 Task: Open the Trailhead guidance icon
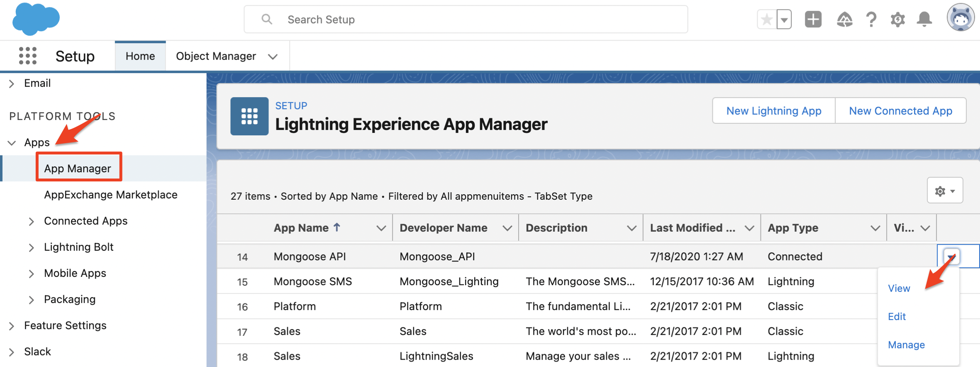coord(844,20)
